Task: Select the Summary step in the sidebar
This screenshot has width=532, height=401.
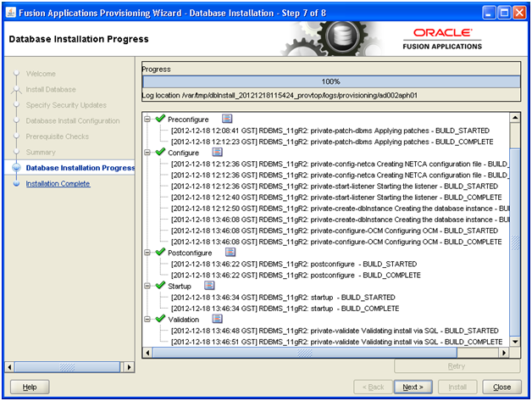Action: (41, 152)
